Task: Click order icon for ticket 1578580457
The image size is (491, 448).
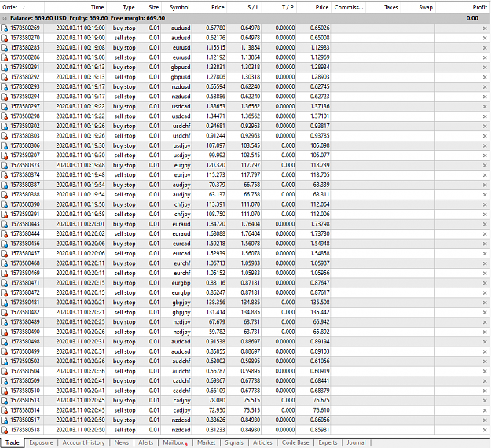Action: pos(5,253)
